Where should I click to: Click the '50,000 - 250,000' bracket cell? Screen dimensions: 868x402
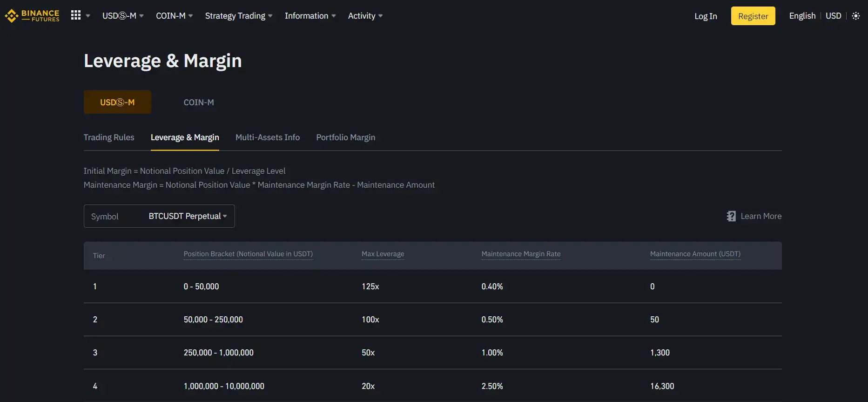pos(213,320)
